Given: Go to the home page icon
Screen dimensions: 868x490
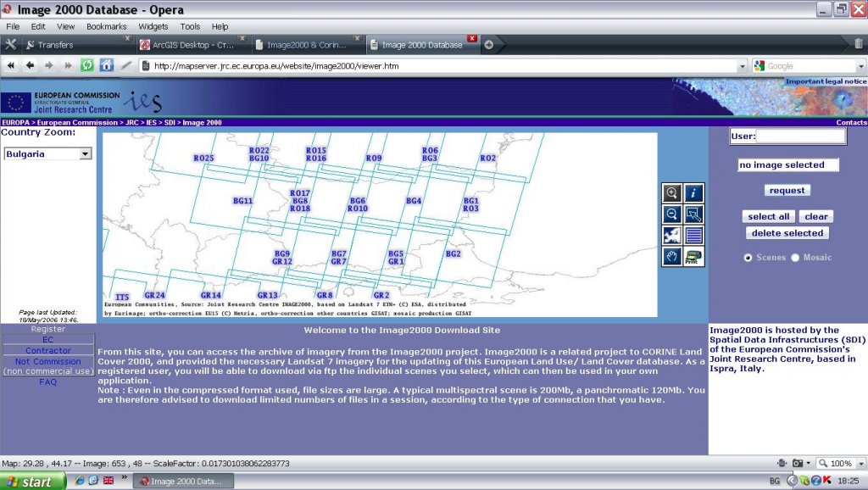Looking at the screenshot, I should click(x=106, y=65).
